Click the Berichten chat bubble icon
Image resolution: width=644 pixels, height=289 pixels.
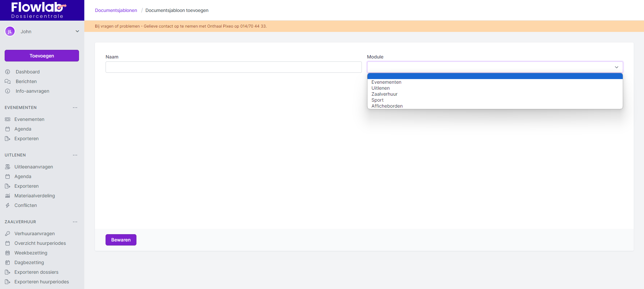pos(8,81)
